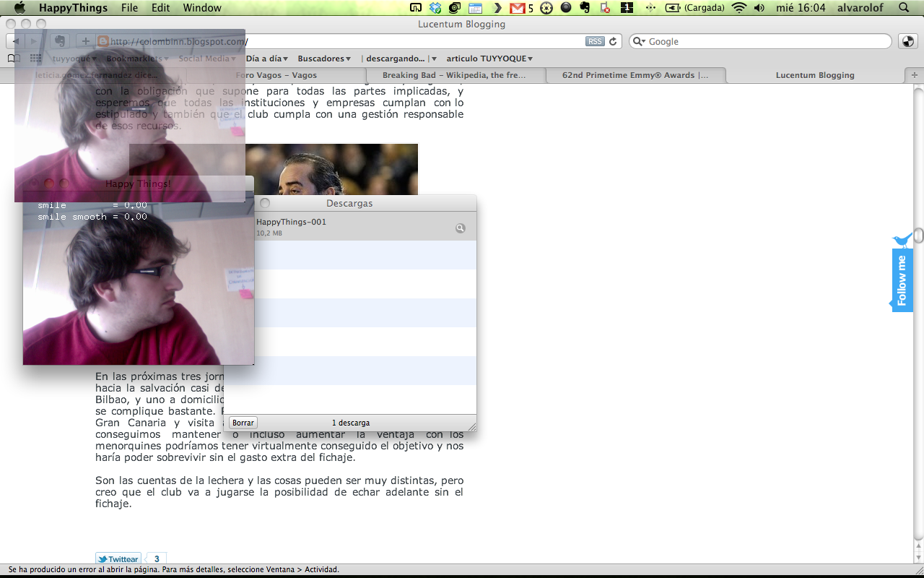This screenshot has height=578, width=924.
Task: Click the Twitter bird Follow me badge
Action: click(x=902, y=273)
